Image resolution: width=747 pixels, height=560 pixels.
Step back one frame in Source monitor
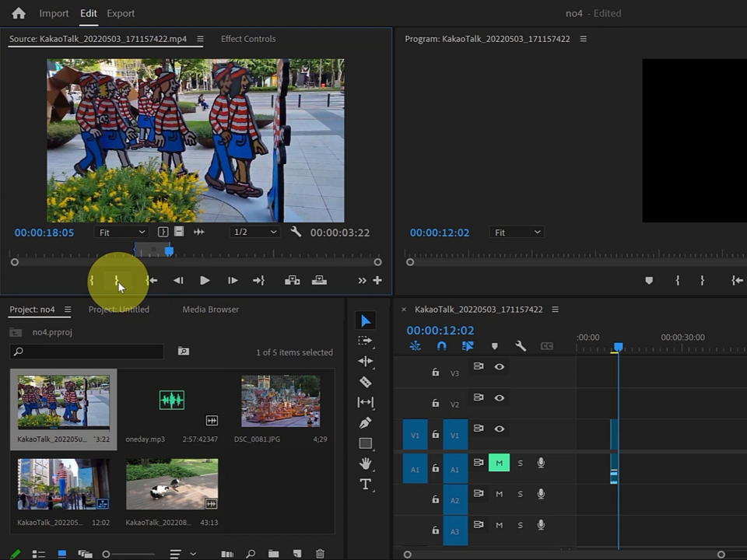178,281
